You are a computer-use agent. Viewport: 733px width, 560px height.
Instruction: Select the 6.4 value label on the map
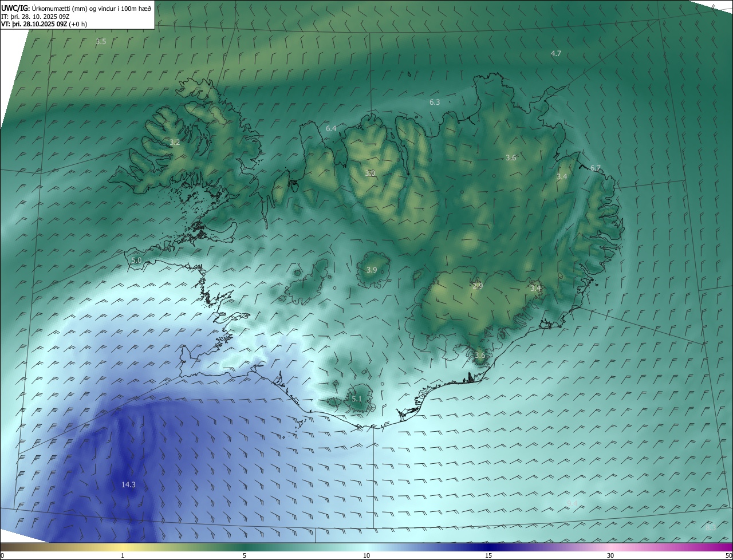(331, 129)
